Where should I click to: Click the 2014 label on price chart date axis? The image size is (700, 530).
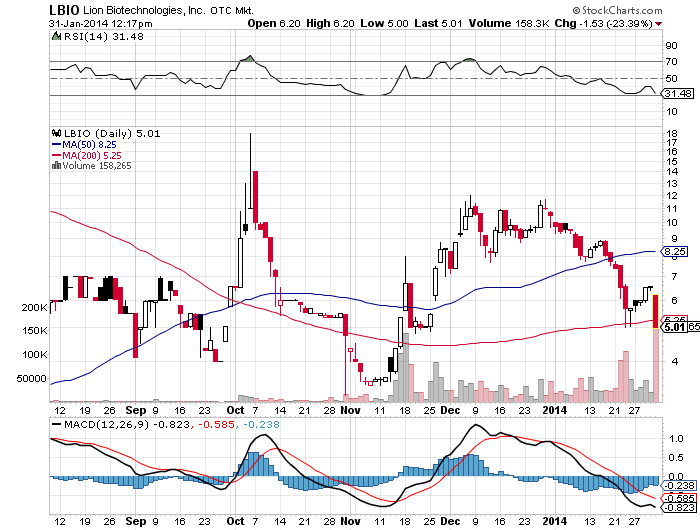pos(554,410)
